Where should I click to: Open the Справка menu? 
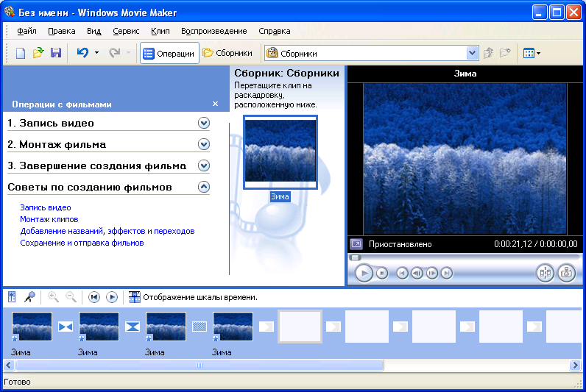(x=275, y=31)
